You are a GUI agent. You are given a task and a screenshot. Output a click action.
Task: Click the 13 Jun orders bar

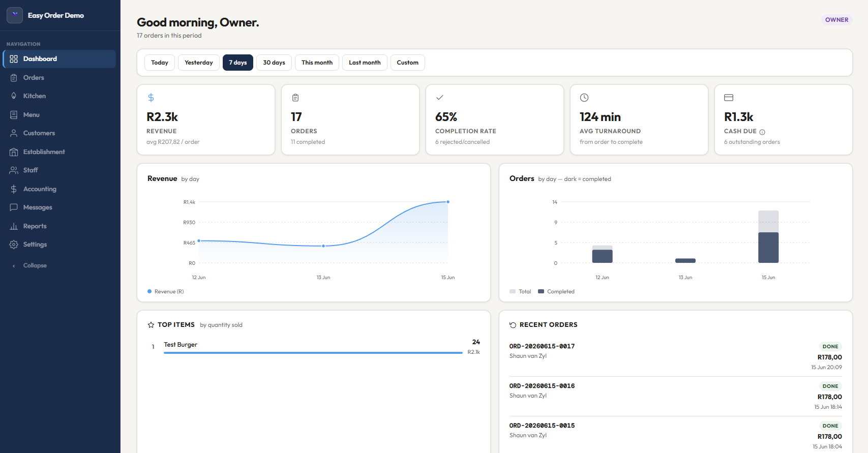click(685, 261)
